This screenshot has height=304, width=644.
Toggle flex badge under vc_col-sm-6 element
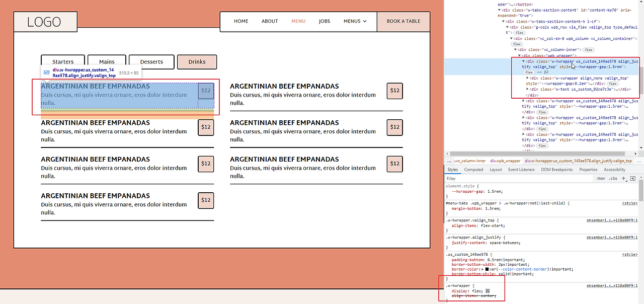pyautogui.click(x=517, y=44)
